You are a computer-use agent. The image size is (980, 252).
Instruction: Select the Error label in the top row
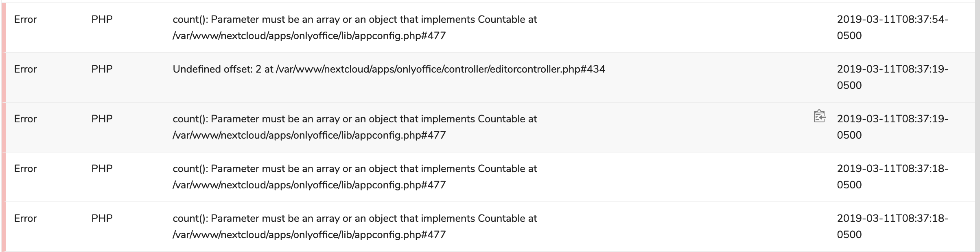point(25,19)
